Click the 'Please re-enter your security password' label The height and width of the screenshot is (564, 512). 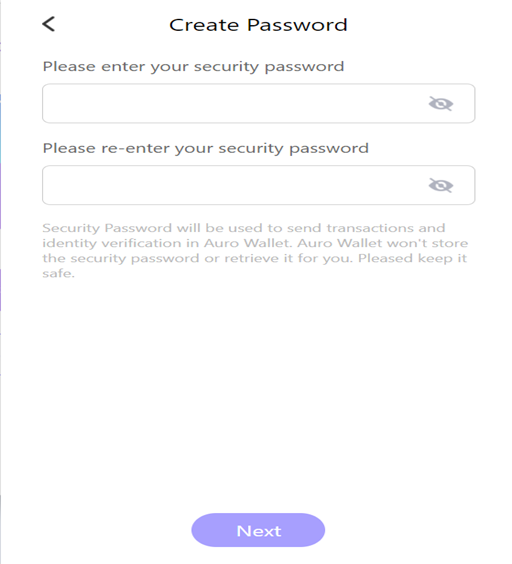205,149
